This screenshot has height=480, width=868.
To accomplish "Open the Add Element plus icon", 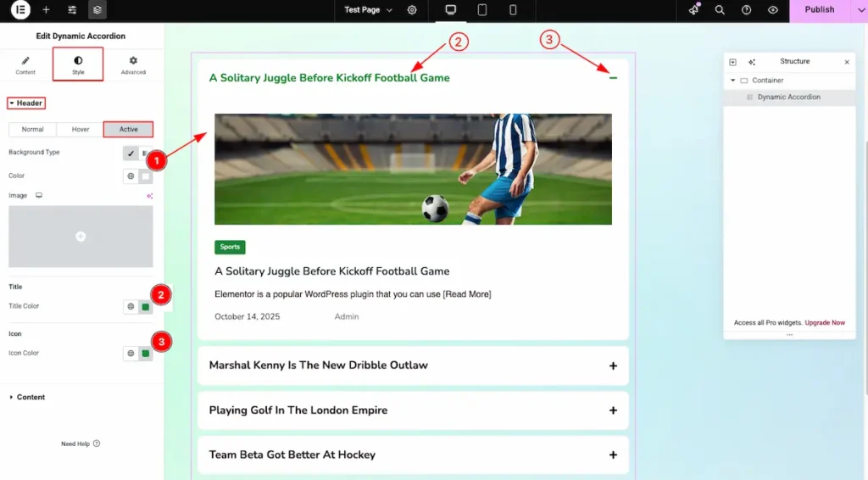I will (x=46, y=10).
